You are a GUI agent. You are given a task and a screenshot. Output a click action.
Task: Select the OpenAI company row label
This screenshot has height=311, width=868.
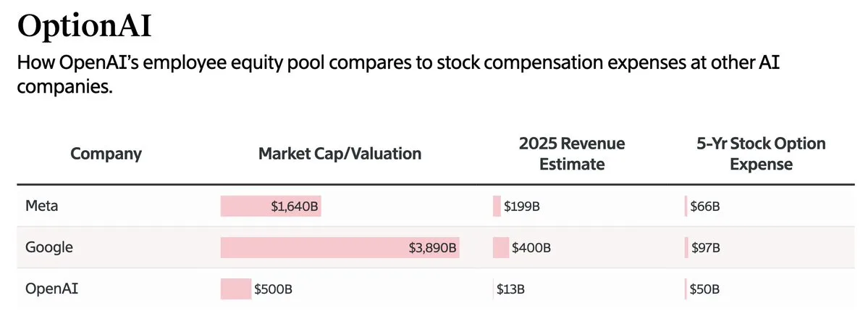51,289
